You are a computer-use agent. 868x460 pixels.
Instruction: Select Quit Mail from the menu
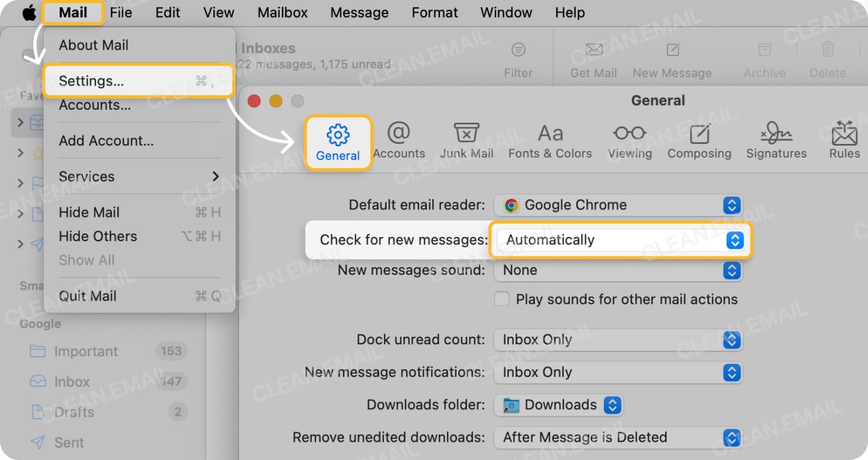87,296
